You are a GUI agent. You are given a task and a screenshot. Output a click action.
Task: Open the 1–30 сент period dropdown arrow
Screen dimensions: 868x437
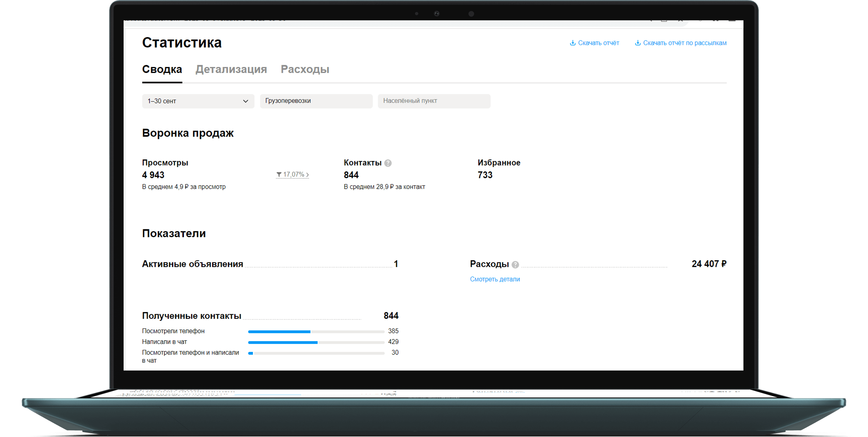point(246,101)
